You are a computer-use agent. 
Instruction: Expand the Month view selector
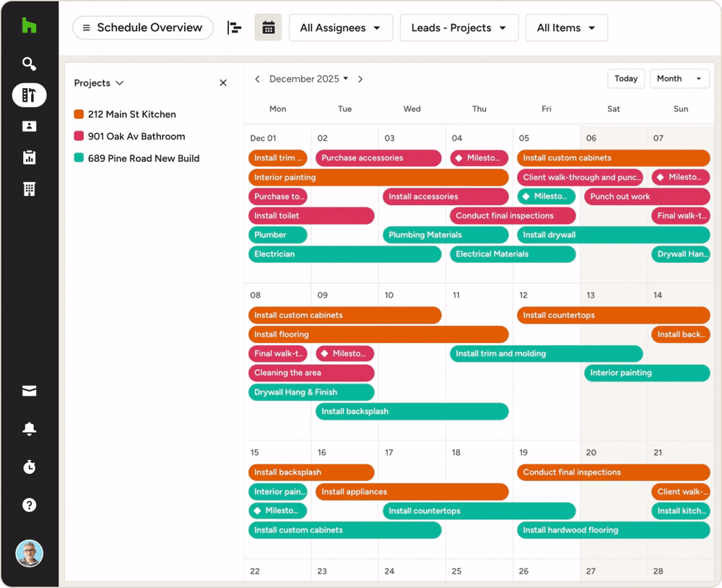pos(679,79)
